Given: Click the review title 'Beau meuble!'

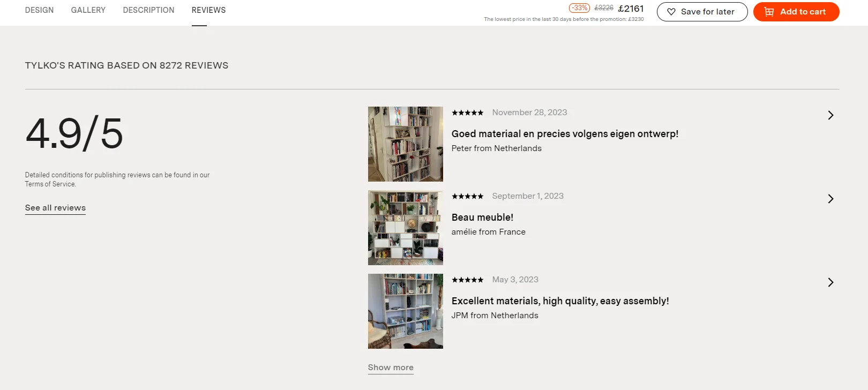Looking at the screenshot, I should click(482, 217).
